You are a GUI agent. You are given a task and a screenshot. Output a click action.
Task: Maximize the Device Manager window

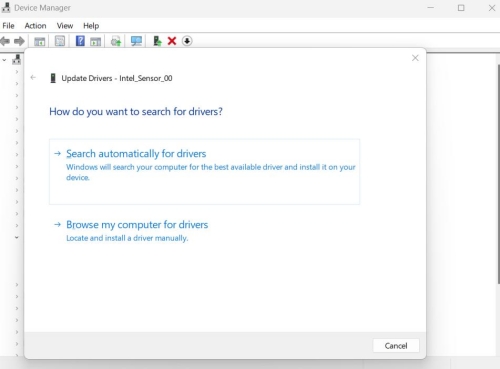click(461, 8)
